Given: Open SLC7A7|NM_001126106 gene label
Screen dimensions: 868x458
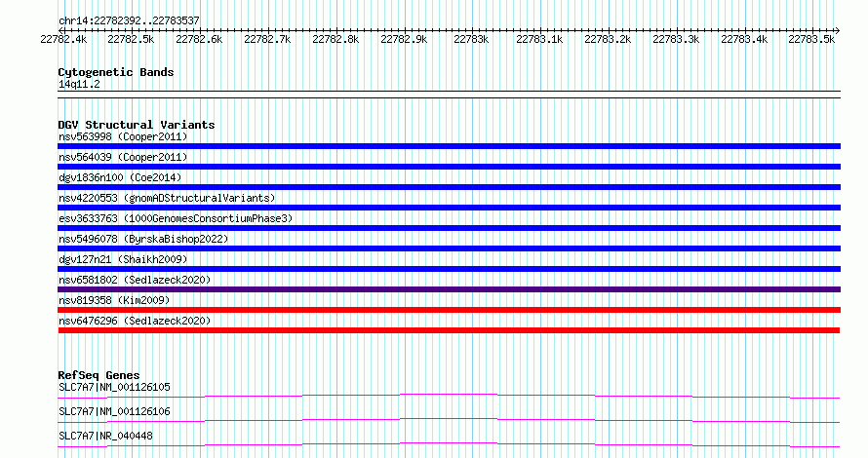Looking at the screenshot, I should pyautogui.click(x=114, y=411).
